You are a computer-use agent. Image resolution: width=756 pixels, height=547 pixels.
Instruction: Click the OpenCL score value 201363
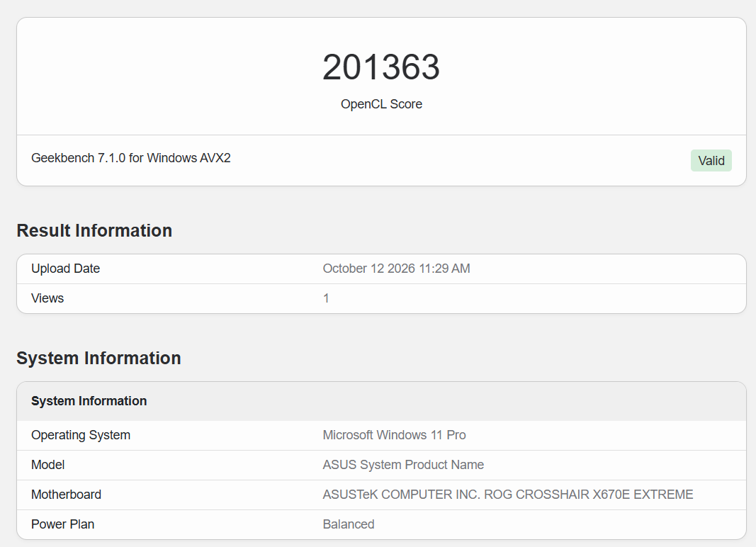pos(381,67)
